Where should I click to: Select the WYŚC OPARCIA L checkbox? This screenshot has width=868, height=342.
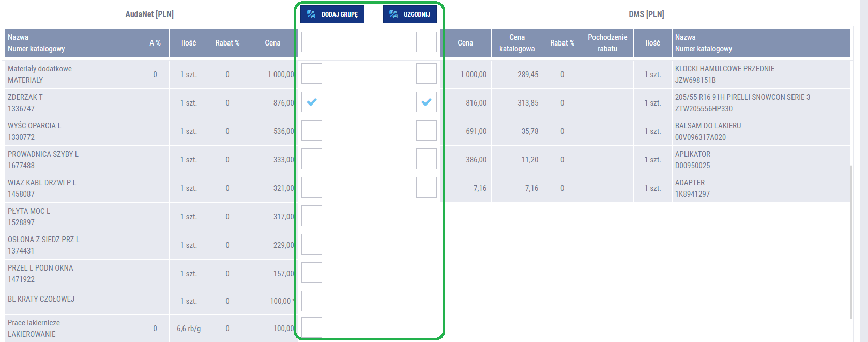(312, 131)
